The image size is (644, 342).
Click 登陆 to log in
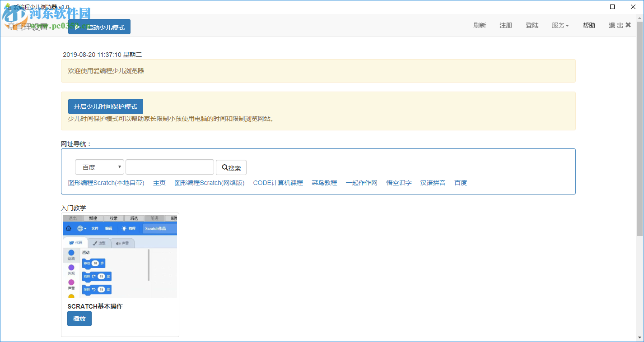coord(532,25)
